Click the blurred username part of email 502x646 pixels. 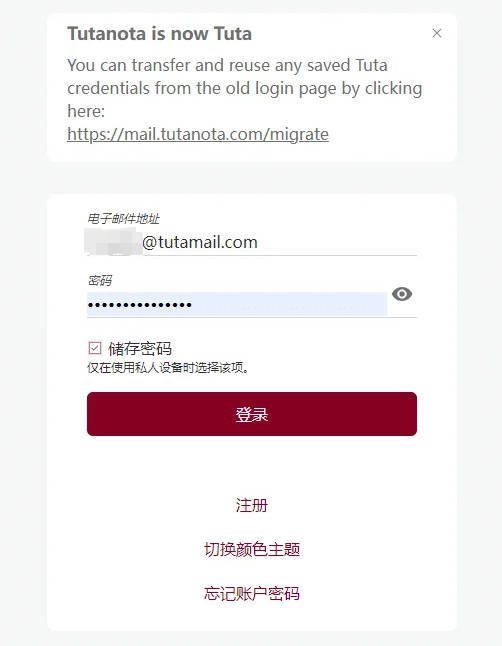coord(113,242)
